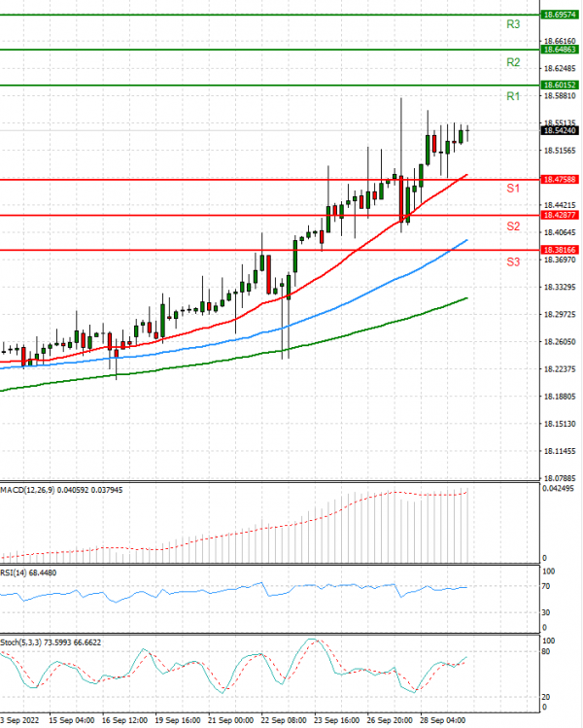The image size is (583, 728).
Task: Click the 19 Sep 16:00 time axis label
Action: tap(178, 720)
